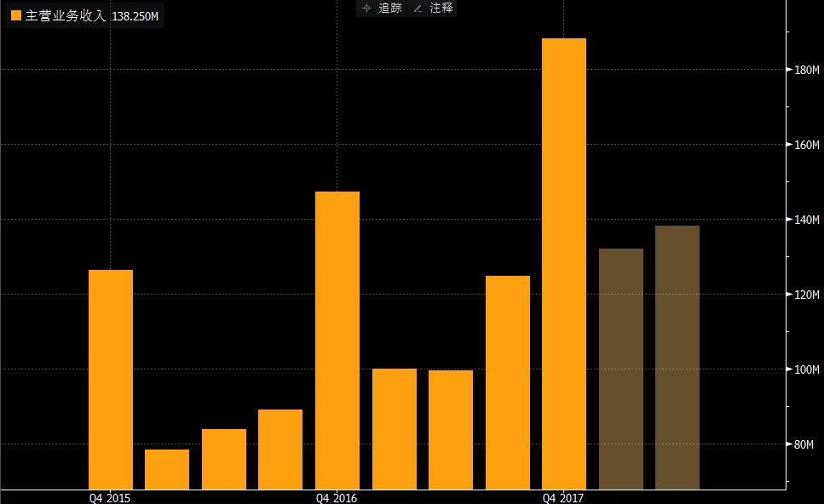Click the crosshair icon for 追踪
Viewport: 824px width, 504px height.
[x=366, y=8]
